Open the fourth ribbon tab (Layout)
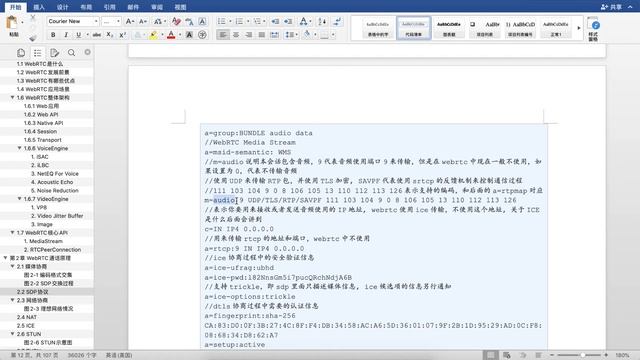640x360 pixels. point(86,7)
